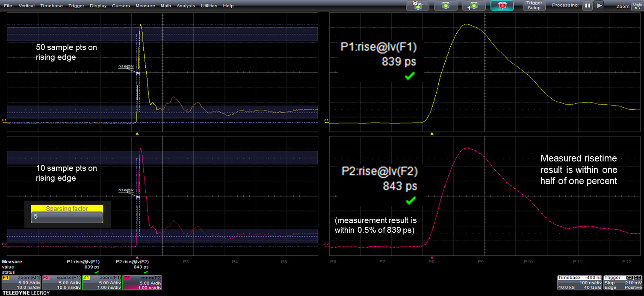Toggle the red Stop trigger mode
The height and width of the screenshot is (296, 644).
tap(502, 6)
